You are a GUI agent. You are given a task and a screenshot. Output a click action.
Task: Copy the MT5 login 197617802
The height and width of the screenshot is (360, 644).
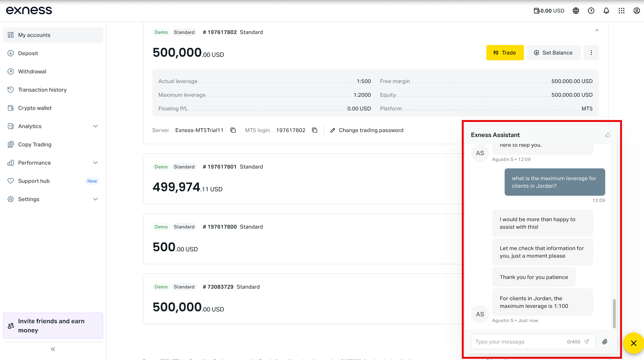314,130
